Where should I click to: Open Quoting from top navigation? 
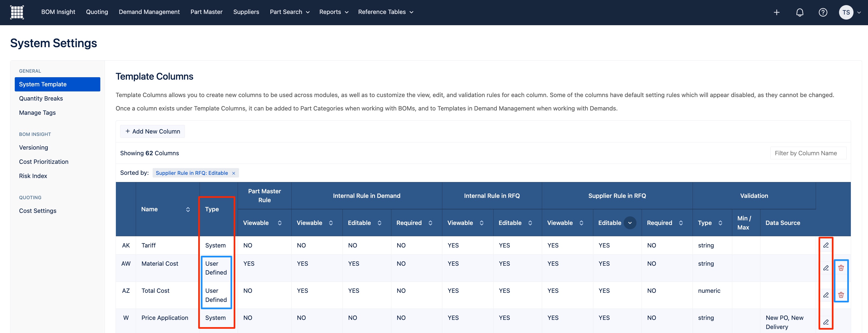(97, 12)
